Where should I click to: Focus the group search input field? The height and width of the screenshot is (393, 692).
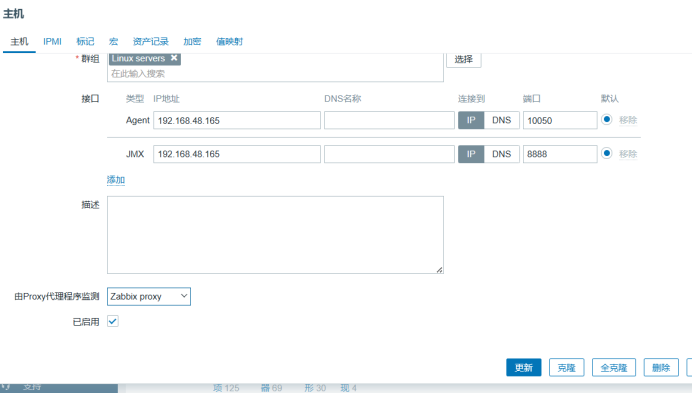(275, 74)
